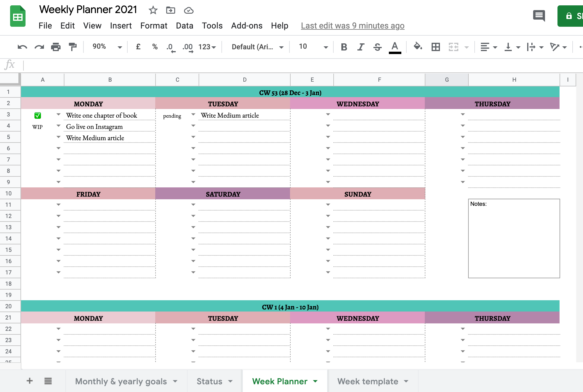This screenshot has height=392, width=583.
Task: Expand the font size dropdown
Action: tap(326, 47)
